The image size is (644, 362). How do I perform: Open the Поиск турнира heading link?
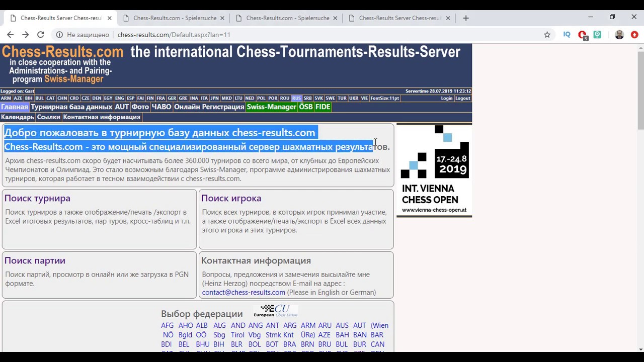tap(37, 198)
